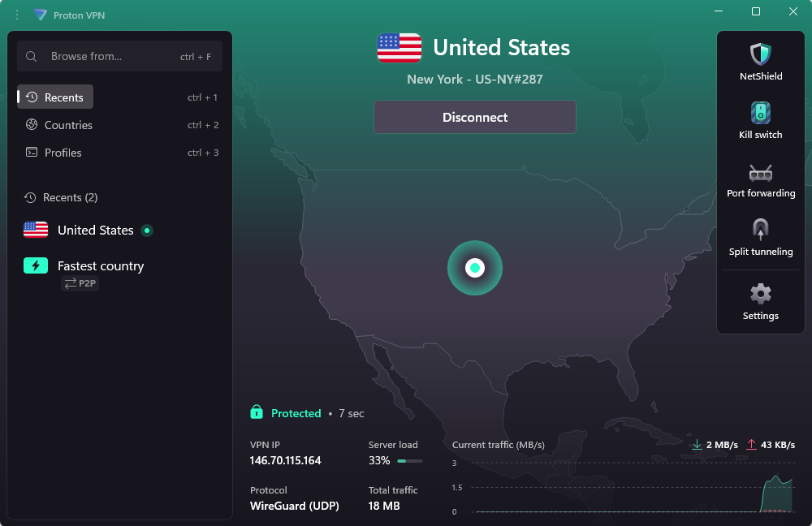Click the VPN IP address 146.70.115.164

[285, 460]
